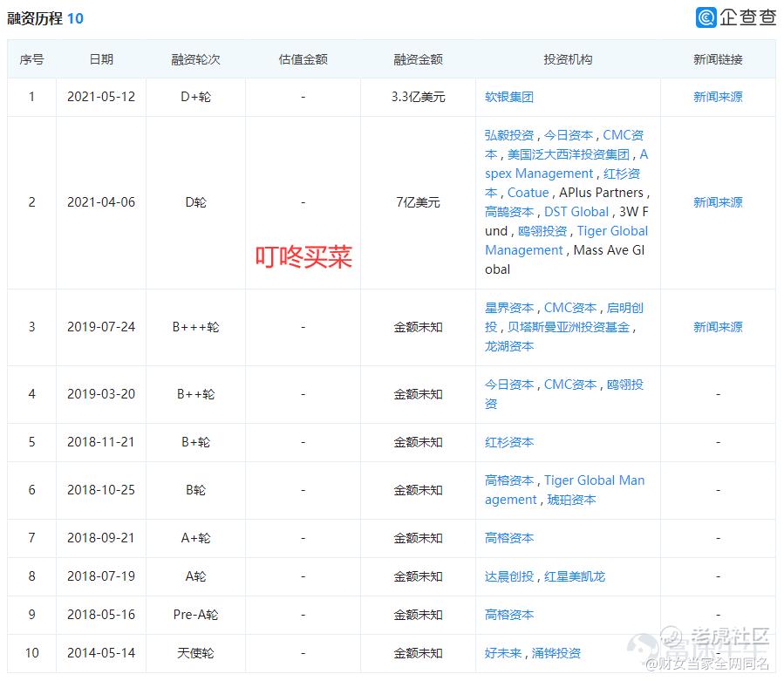Click 鸥翎投资 in the D轮 row
Screen dimensions: 784x681
[x=542, y=231]
